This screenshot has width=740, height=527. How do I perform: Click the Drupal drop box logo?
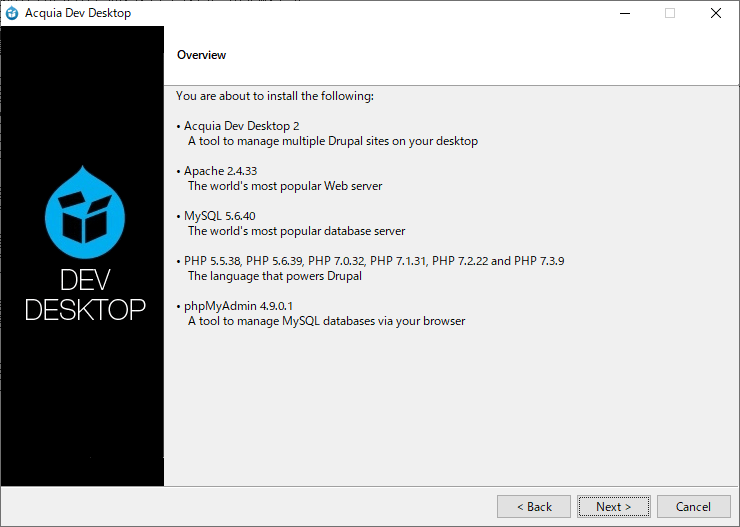85,212
